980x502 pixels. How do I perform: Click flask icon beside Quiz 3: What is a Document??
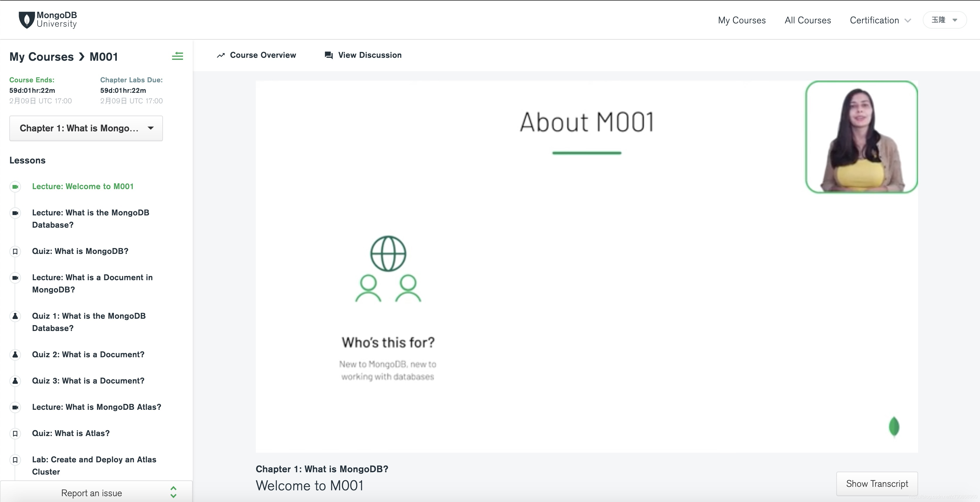point(15,381)
